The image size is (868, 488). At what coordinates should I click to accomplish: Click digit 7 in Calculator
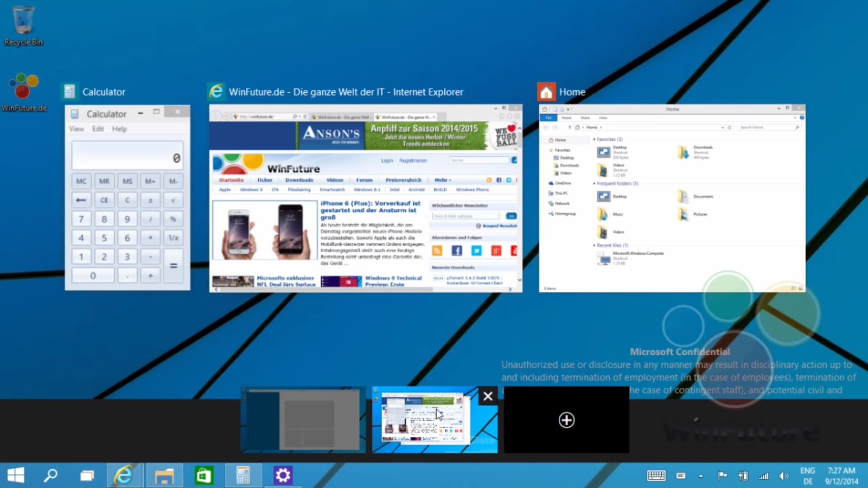pyautogui.click(x=81, y=219)
